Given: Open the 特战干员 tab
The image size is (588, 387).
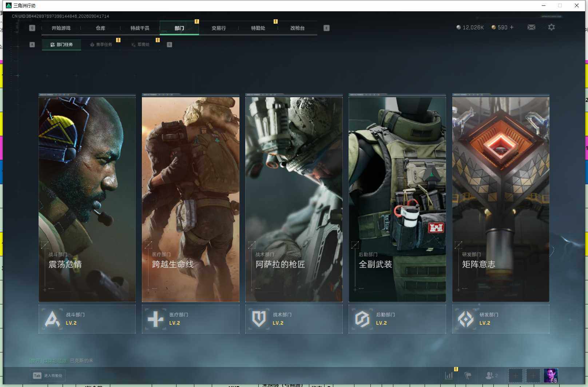Looking at the screenshot, I should pos(140,28).
